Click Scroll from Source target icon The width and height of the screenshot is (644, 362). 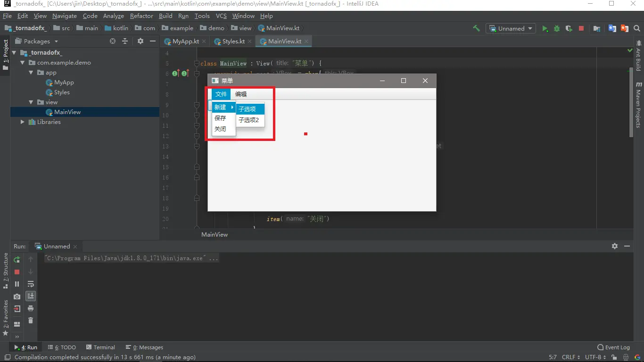[x=113, y=41]
